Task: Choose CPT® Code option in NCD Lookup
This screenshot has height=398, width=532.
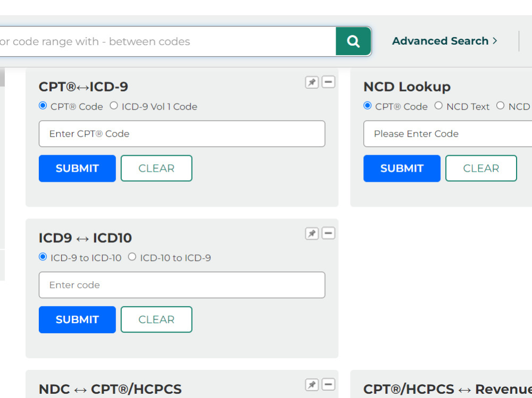Action: coord(368,106)
